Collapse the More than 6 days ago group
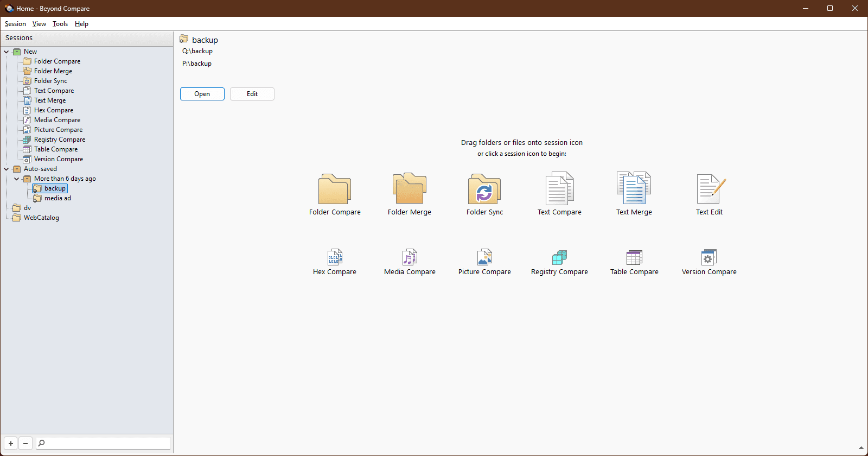Image resolution: width=868 pixels, height=456 pixels. point(17,179)
